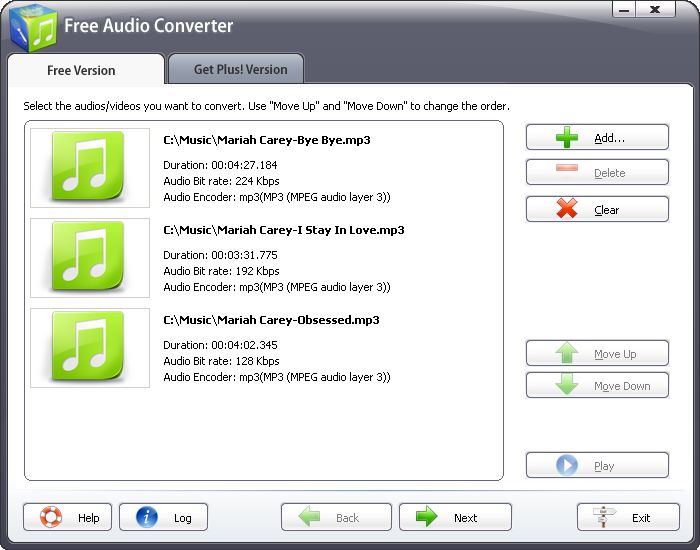Image resolution: width=700 pixels, height=550 pixels.
Task: Click the green plus Add button
Action: tap(597, 137)
